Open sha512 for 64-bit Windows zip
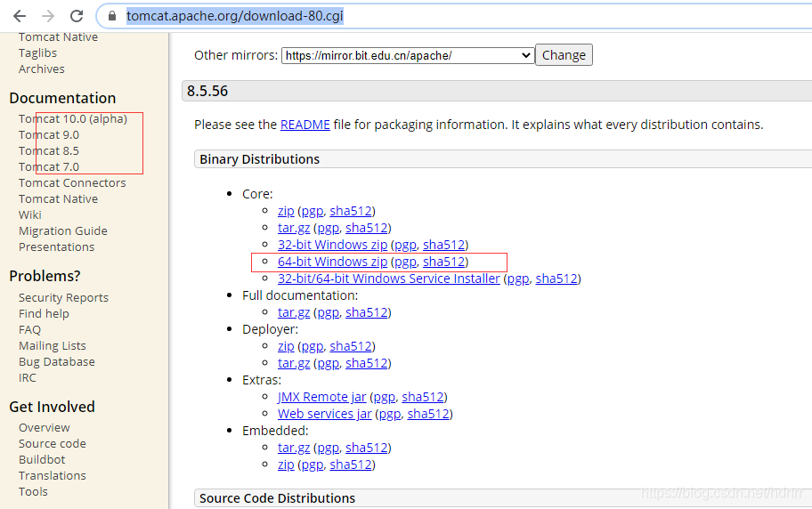The image size is (812, 509). [443, 262]
